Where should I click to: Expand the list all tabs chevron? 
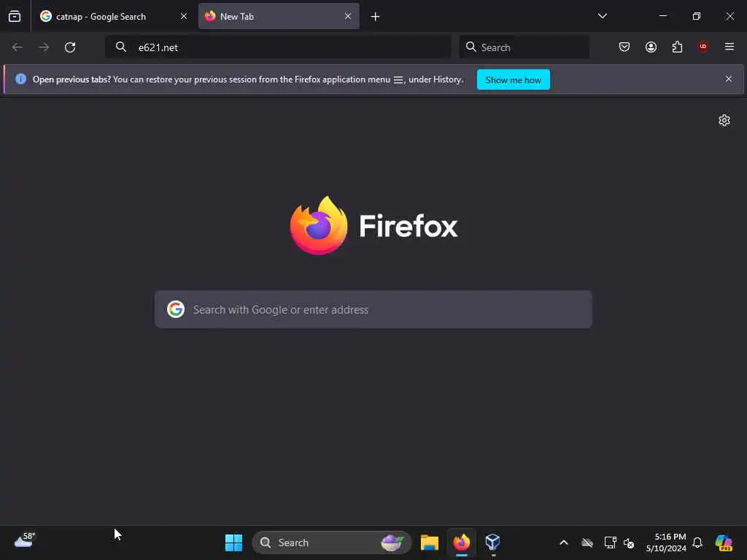coord(602,16)
